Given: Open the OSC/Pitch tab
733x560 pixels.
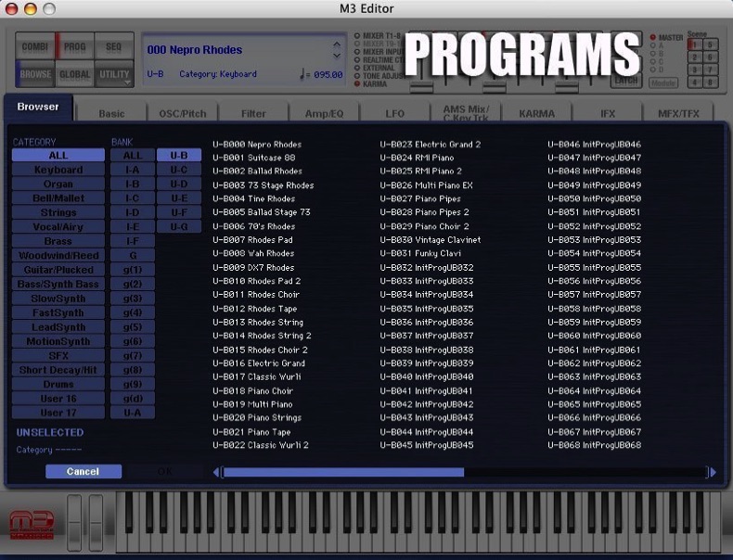Looking at the screenshot, I should 182,113.
